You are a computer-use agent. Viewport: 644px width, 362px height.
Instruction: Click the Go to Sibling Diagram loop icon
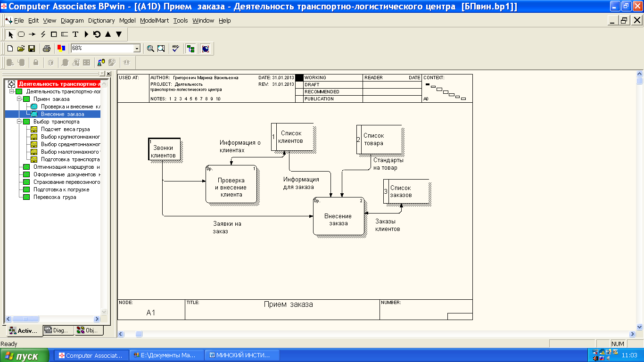pos(97,34)
